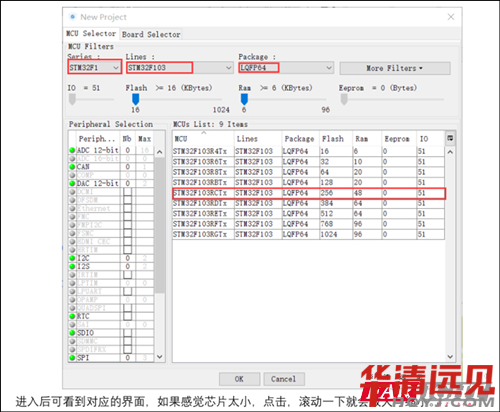The image size is (500, 412).
Task: Tick the DCMI peripheral checkbox
Action: (x=127, y=192)
